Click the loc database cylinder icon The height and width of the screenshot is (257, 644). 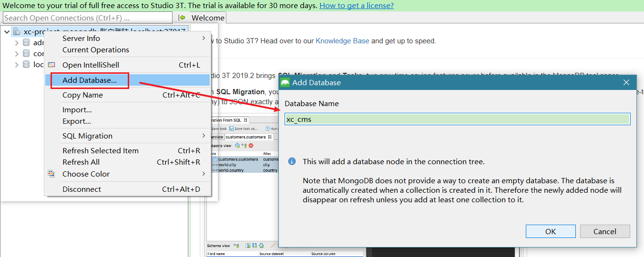coord(26,64)
